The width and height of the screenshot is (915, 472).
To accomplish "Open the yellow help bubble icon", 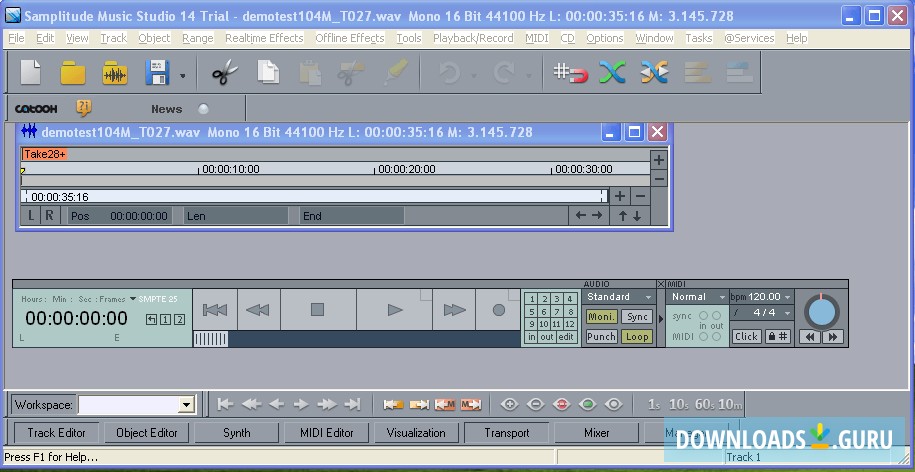I will [x=84, y=108].
